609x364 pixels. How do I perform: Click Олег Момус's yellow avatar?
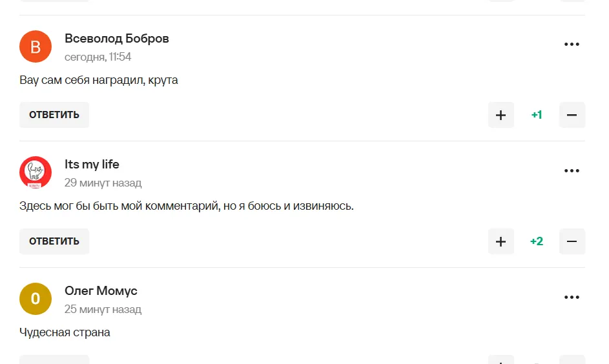click(x=36, y=299)
